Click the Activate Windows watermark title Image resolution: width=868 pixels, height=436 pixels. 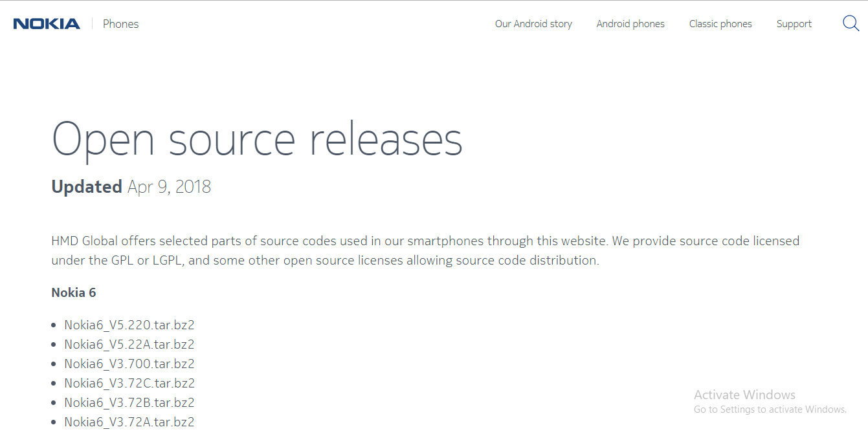744,395
